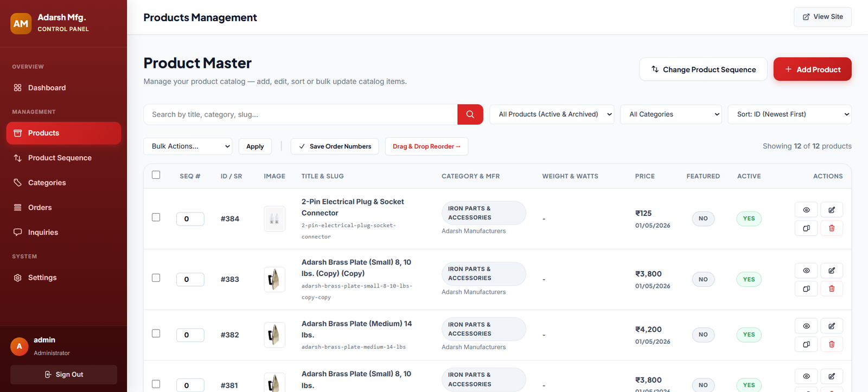The width and height of the screenshot is (868, 392).
Task: Open the All Categories dropdown
Action: pos(671,114)
